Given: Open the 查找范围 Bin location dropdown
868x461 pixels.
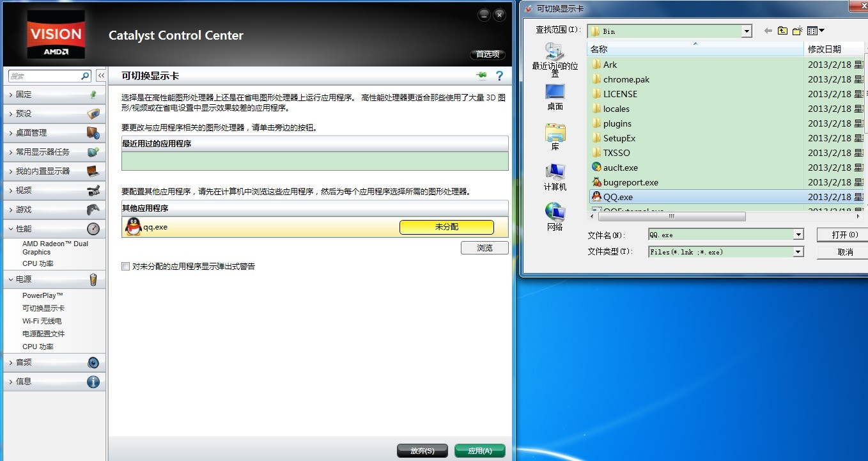Looking at the screenshot, I should pyautogui.click(x=745, y=31).
